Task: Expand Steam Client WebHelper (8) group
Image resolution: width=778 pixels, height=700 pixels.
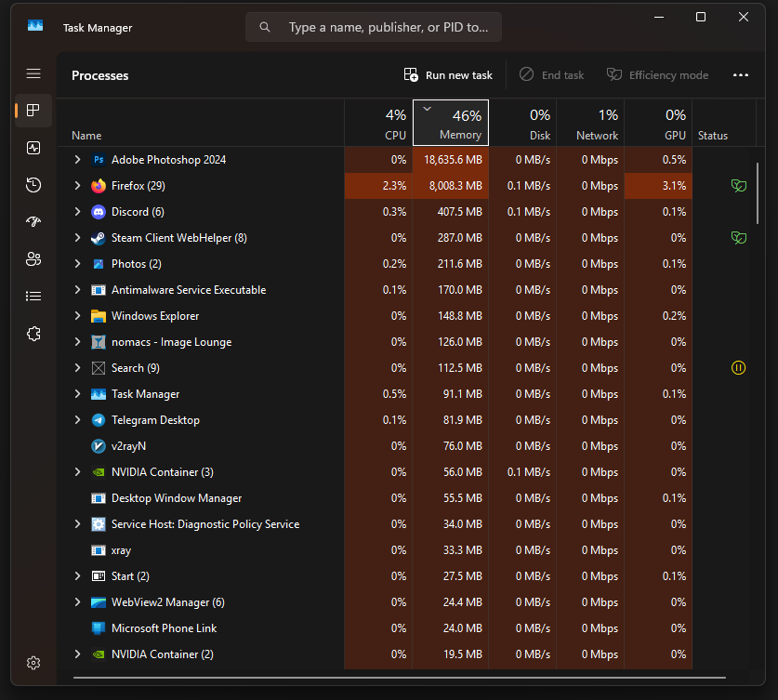Action: point(77,238)
